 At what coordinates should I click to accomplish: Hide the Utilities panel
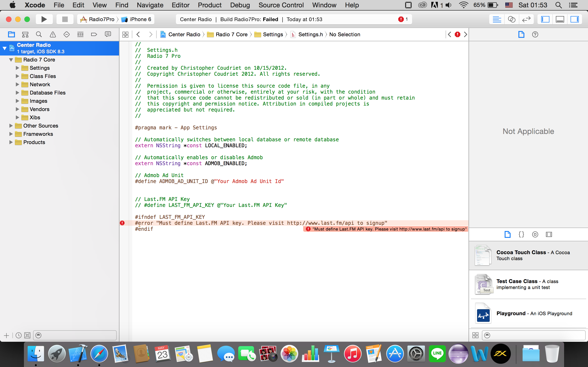point(574,19)
